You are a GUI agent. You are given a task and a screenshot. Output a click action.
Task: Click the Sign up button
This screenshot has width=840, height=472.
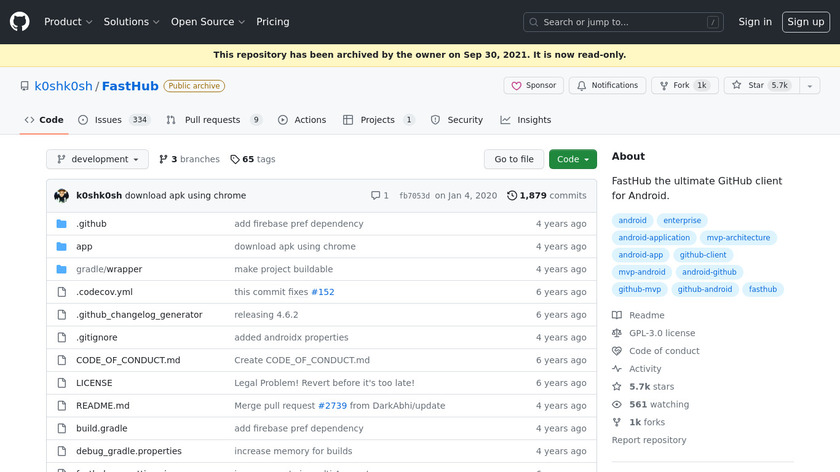point(805,22)
